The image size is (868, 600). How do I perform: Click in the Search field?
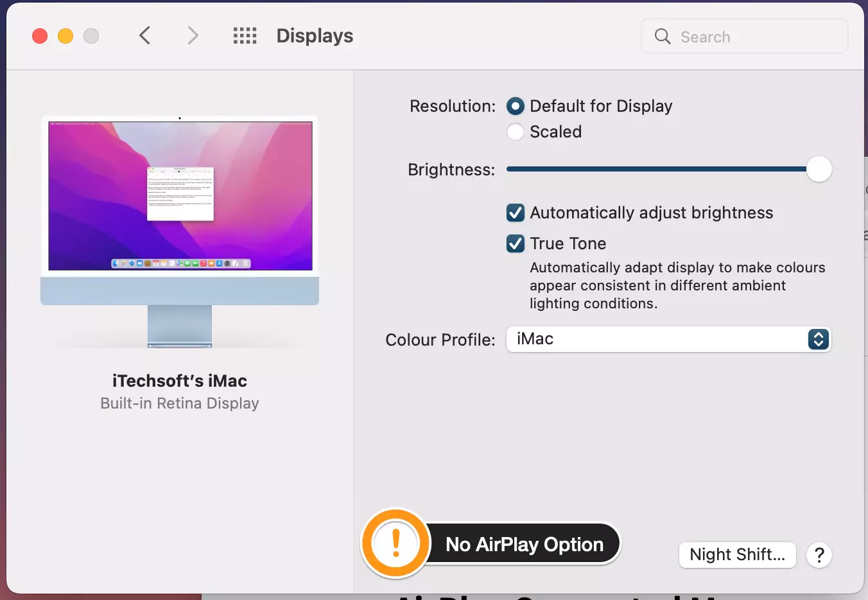point(744,36)
